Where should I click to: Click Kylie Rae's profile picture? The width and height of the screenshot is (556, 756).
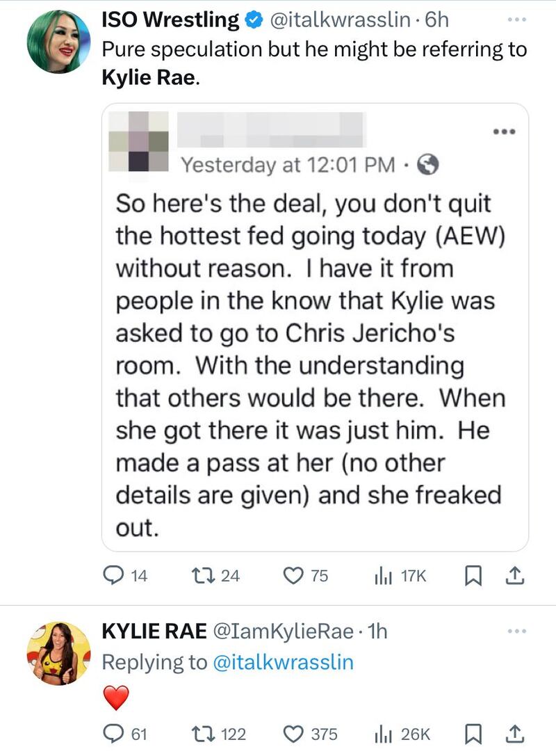click(x=58, y=653)
